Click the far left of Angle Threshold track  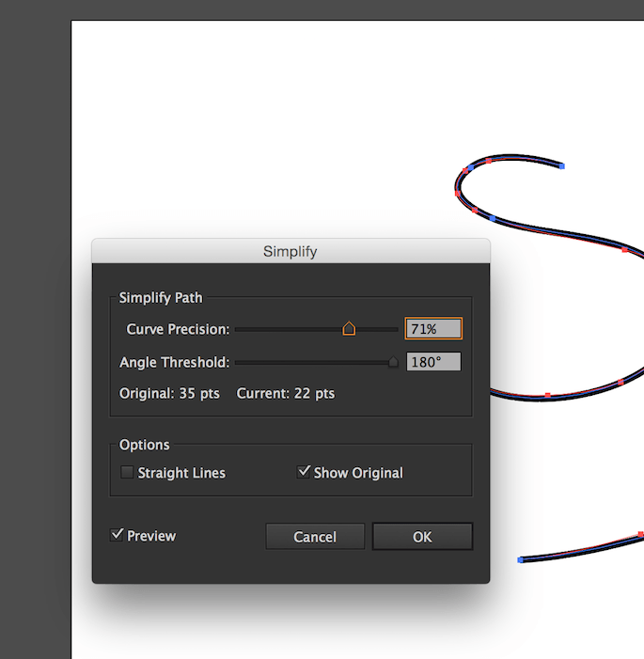pyautogui.click(x=239, y=362)
